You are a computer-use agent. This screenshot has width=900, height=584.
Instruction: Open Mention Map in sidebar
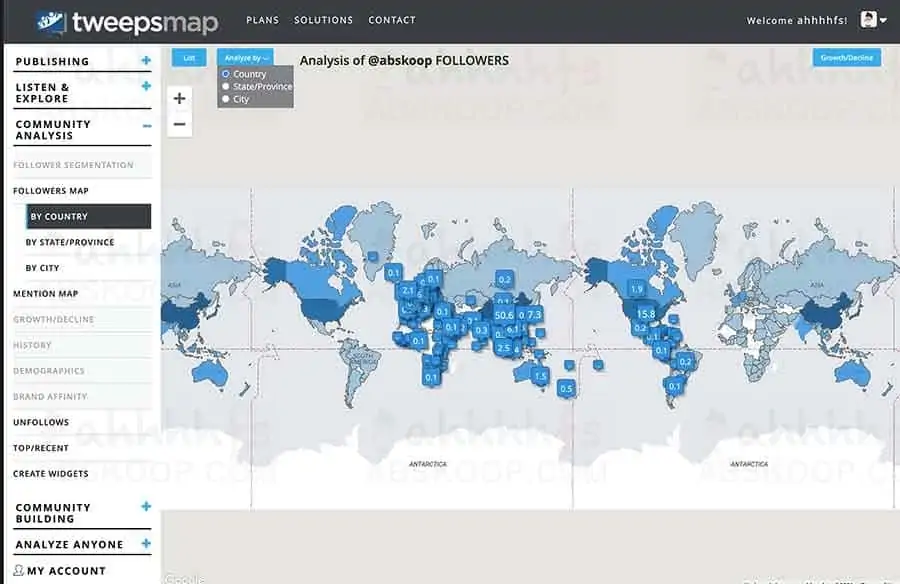pyautogui.click(x=45, y=294)
